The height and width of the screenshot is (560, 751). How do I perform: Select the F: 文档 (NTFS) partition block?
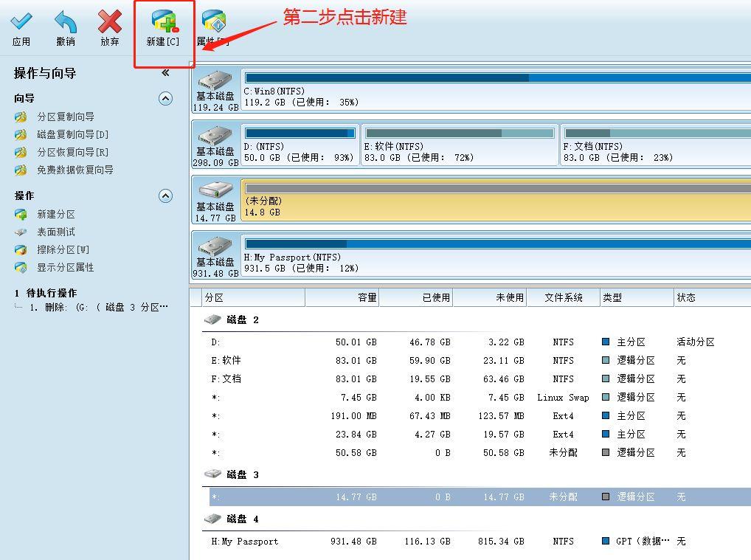[656, 145]
